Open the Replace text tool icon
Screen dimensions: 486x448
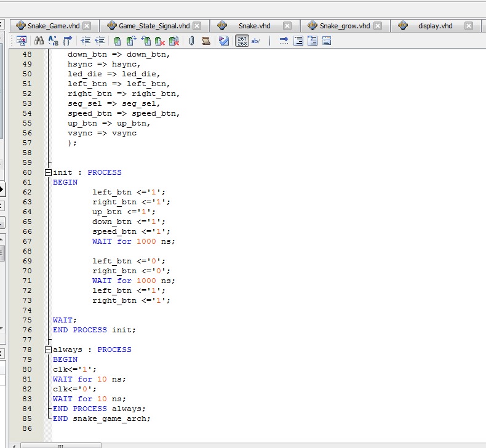pyautogui.click(x=53, y=41)
